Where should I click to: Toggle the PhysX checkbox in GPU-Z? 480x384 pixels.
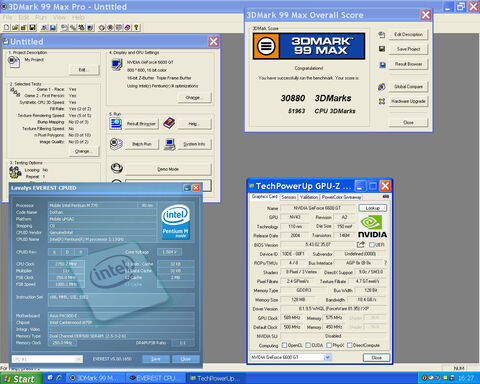(x=329, y=345)
